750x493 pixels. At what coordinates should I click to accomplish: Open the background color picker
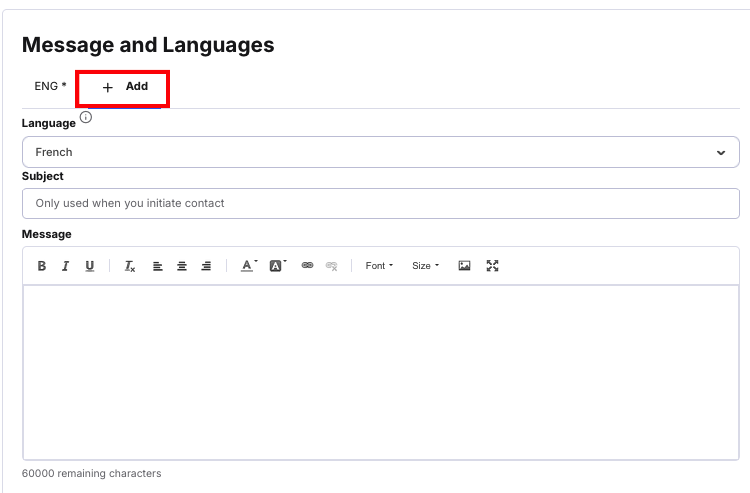tap(277, 266)
